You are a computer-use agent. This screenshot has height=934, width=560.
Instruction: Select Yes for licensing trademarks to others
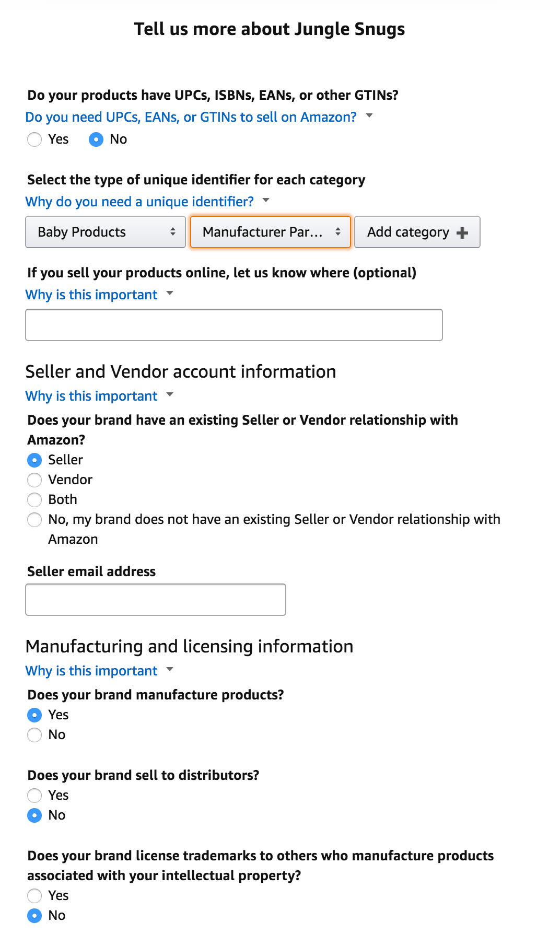click(x=34, y=896)
